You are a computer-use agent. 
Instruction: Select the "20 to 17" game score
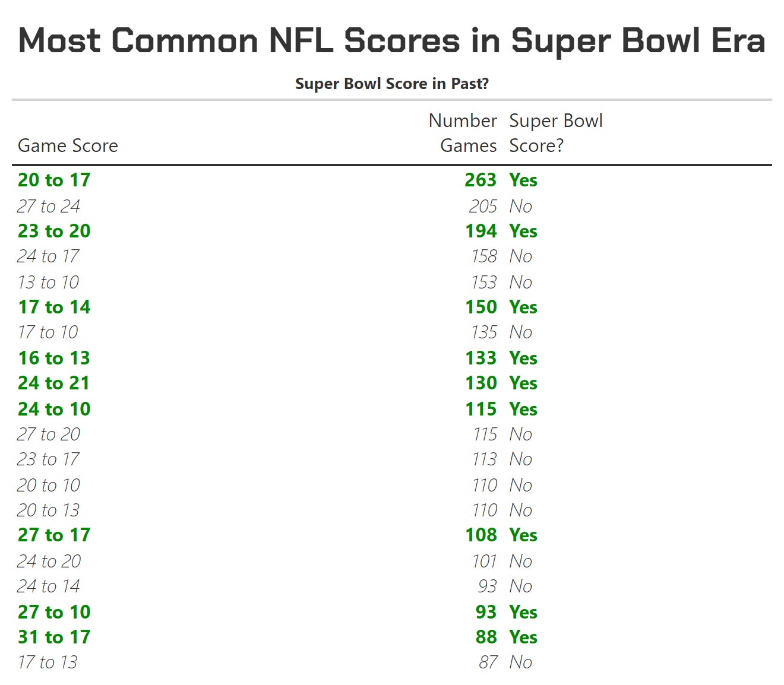coord(54,180)
